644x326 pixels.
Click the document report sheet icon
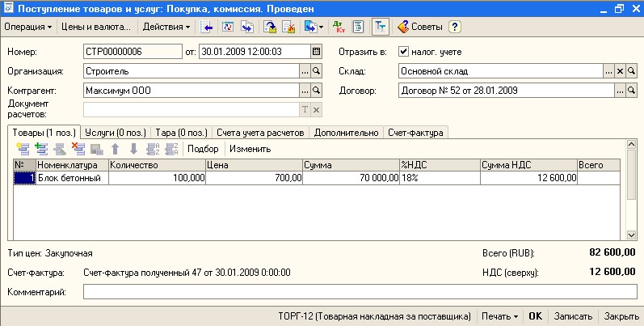coord(358,28)
